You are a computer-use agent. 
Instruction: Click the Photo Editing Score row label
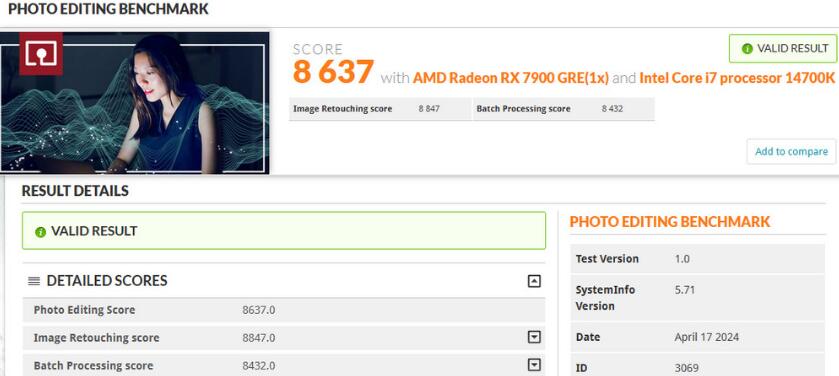click(84, 310)
